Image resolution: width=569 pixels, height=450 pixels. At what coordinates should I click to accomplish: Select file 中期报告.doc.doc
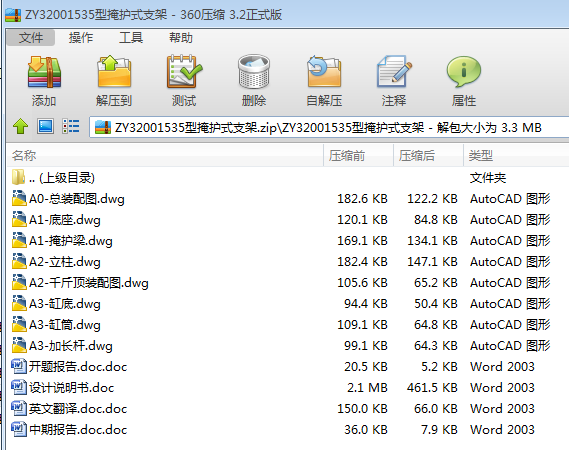pos(288,430)
